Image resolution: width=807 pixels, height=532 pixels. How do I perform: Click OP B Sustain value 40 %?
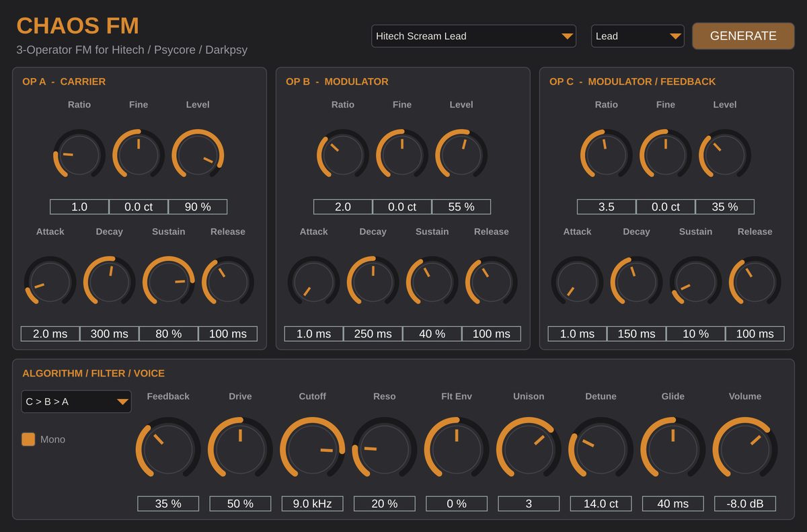(432, 334)
